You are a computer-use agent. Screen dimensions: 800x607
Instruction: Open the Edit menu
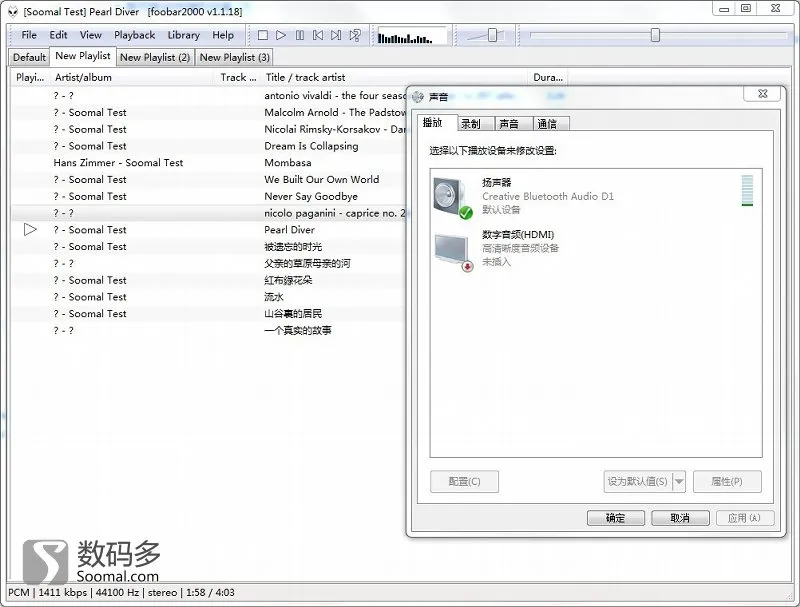(x=58, y=35)
